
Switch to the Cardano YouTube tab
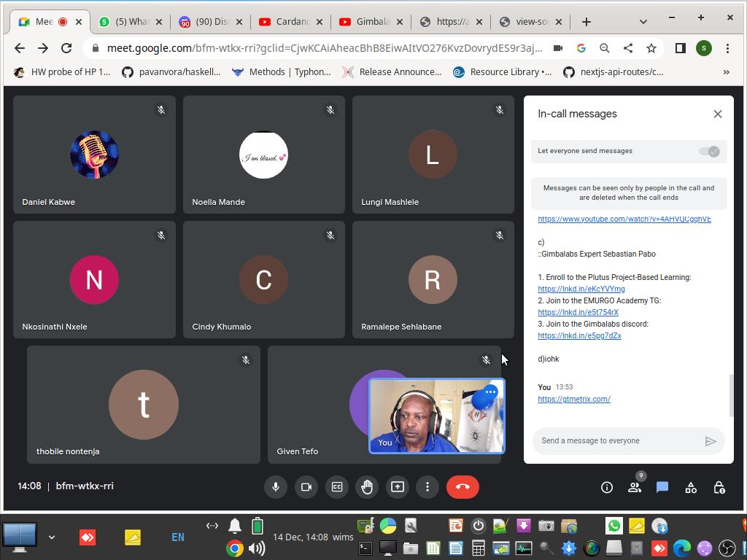[290, 22]
